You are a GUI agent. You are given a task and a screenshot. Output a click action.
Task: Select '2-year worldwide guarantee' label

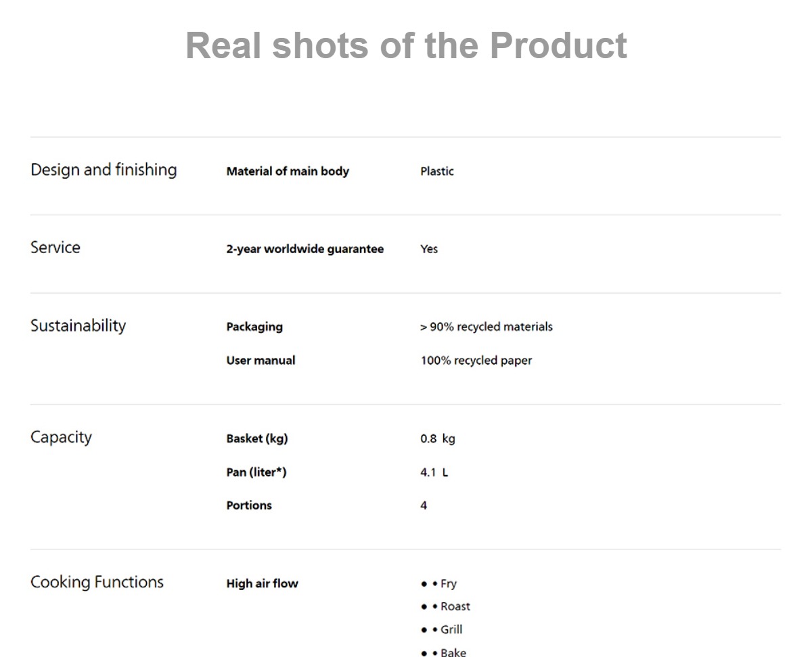[304, 249]
